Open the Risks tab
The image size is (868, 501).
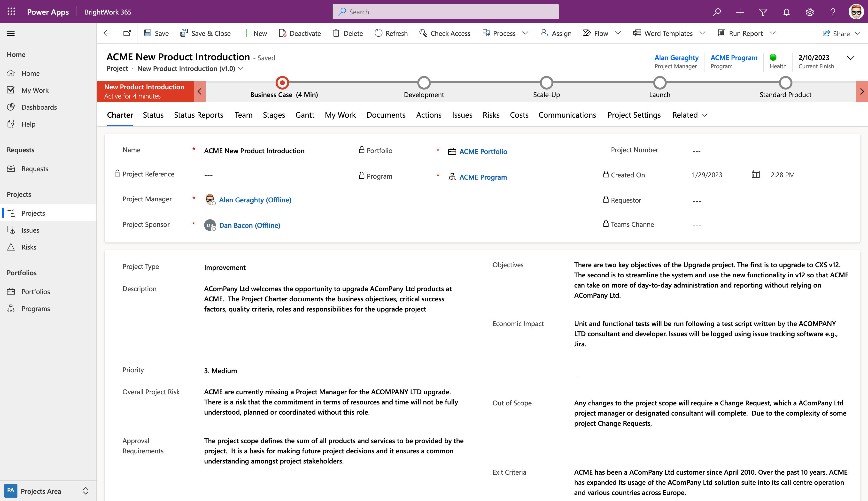[491, 115]
